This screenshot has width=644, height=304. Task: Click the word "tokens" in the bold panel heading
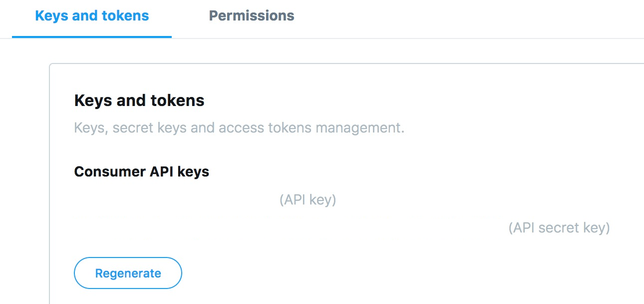180,100
